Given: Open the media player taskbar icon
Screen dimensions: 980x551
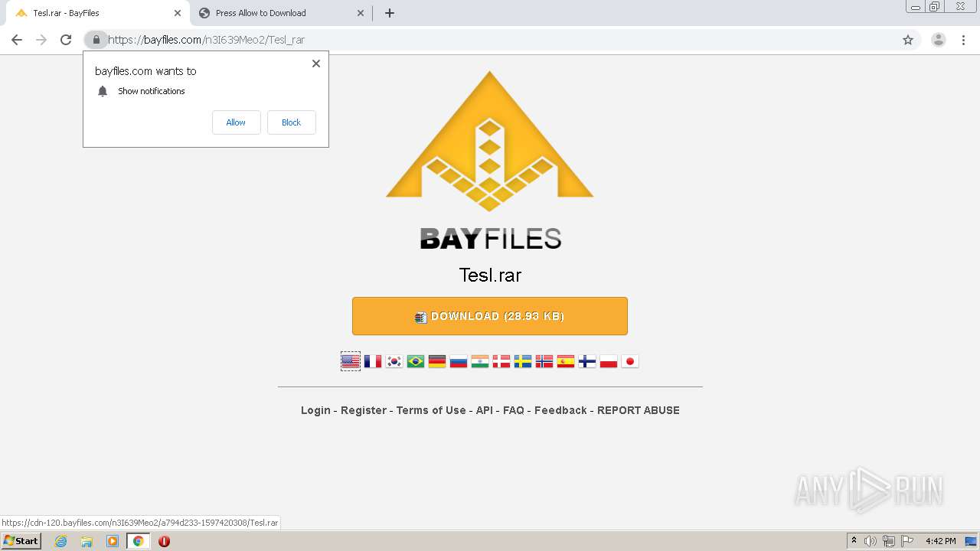Looking at the screenshot, I should [x=113, y=541].
